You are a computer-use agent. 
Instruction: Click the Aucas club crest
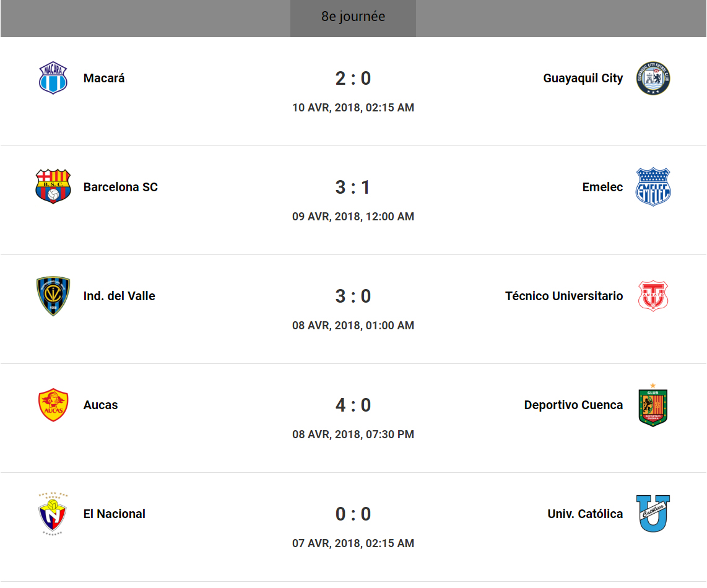click(x=53, y=405)
